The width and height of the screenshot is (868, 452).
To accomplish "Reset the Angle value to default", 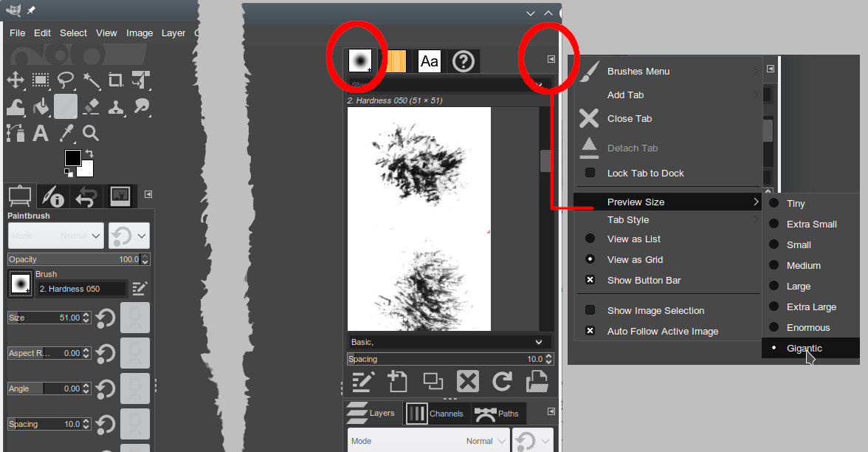I will pos(105,388).
